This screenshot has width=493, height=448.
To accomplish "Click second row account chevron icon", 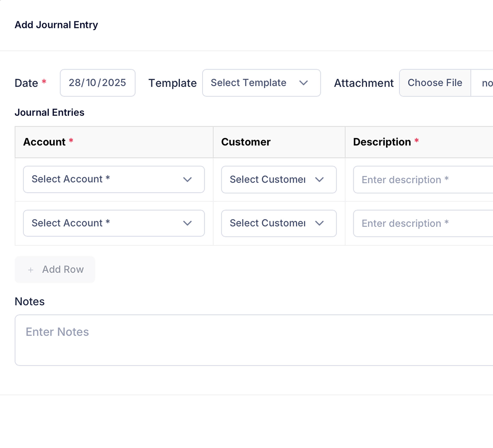I will coord(187,223).
